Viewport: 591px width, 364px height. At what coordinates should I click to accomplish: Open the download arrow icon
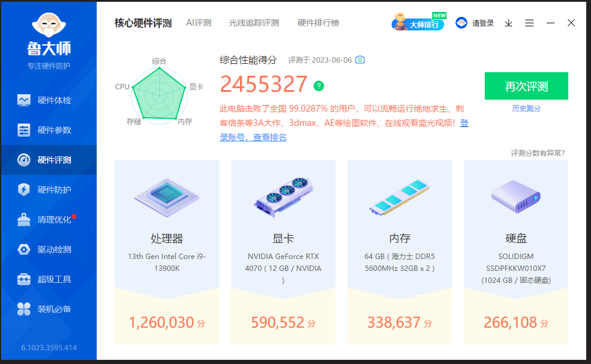coord(509,23)
